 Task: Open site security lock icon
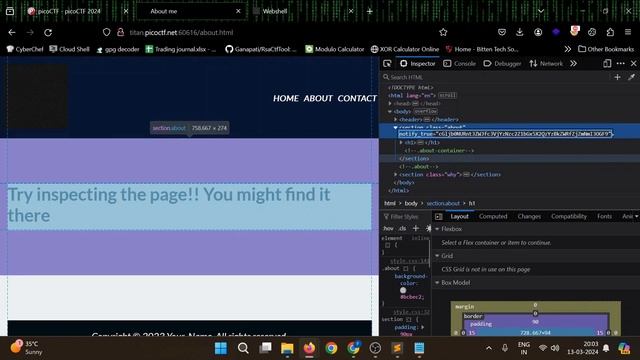(120, 32)
